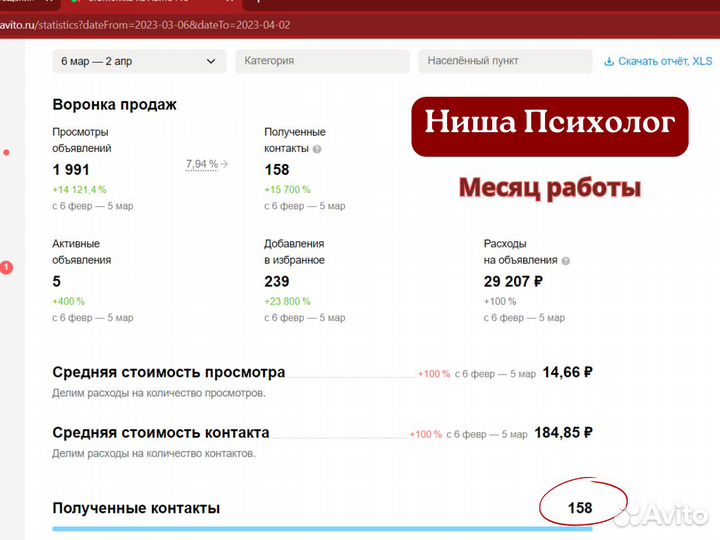720x540 pixels.
Task: Click the 7,94 % conversion rate value
Action: pyautogui.click(x=202, y=164)
